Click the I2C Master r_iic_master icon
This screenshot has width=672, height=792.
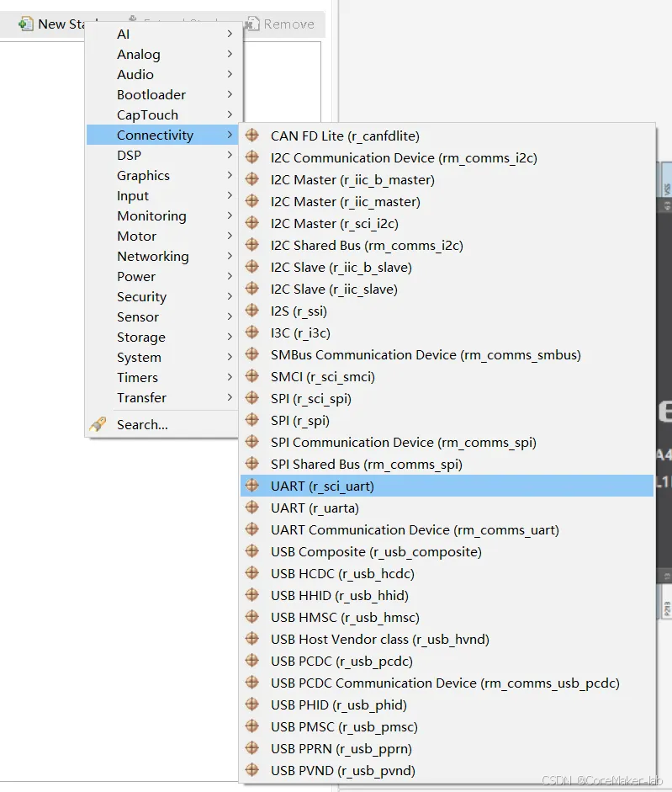point(252,201)
